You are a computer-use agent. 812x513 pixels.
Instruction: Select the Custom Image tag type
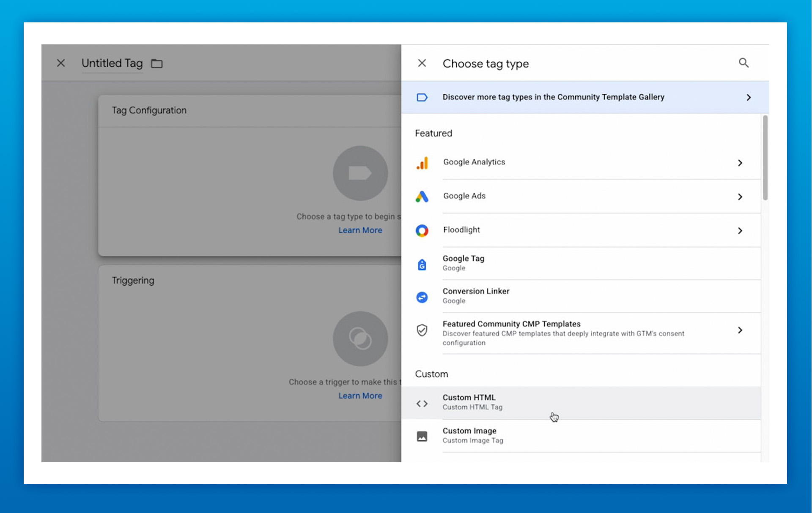pos(581,436)
